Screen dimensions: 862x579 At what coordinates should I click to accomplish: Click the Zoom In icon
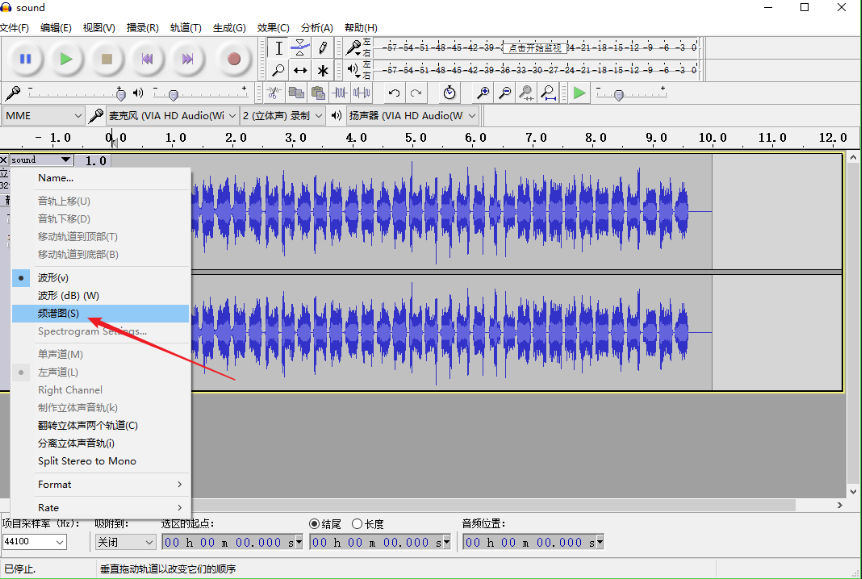coord(483,93)
